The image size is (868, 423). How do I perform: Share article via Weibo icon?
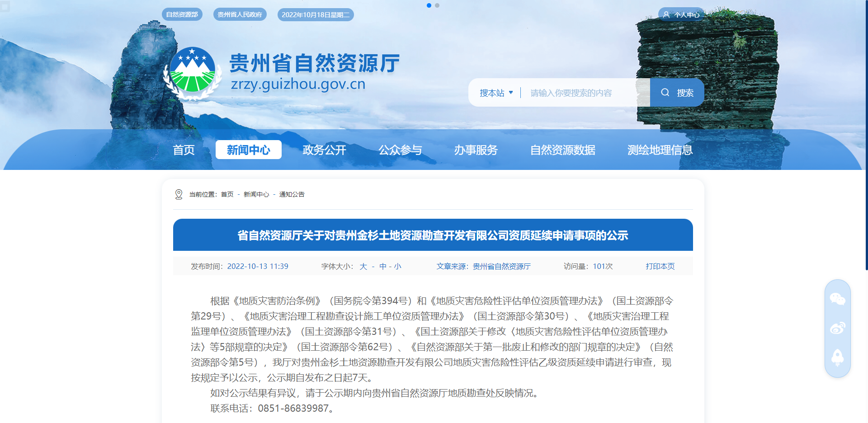click(x=838, y=329)
